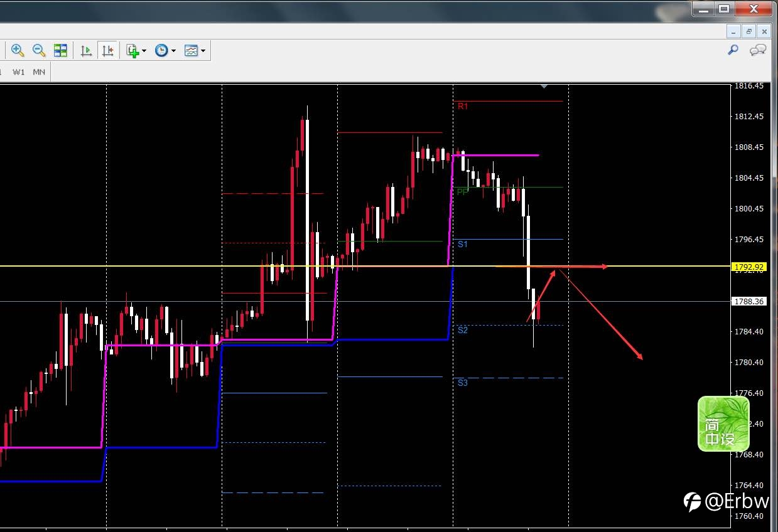Screen dimensions: 778x532
Task: Minimize the main terminal window
Action: (x=703, y=8)
